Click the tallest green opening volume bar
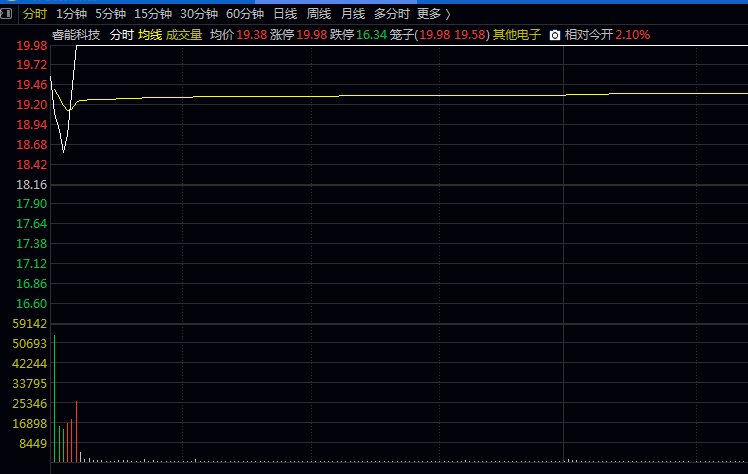Viewport: 748px width, 474px height. point(54,399)
